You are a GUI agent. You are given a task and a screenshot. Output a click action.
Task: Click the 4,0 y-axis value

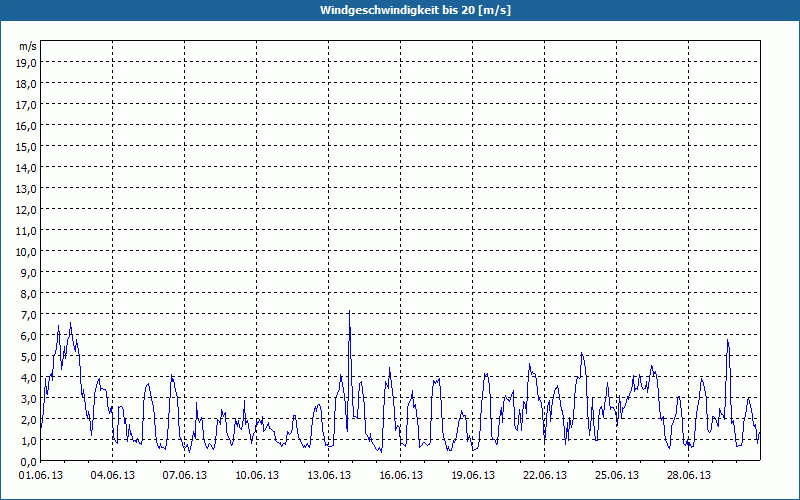29,378
